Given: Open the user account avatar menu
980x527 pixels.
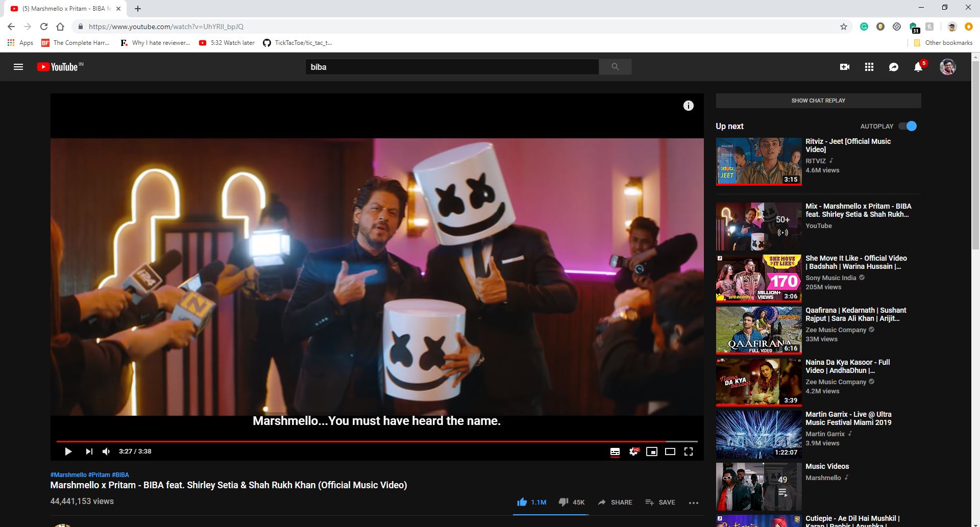Looking at the screenshot, I should [x=948, y=67].
